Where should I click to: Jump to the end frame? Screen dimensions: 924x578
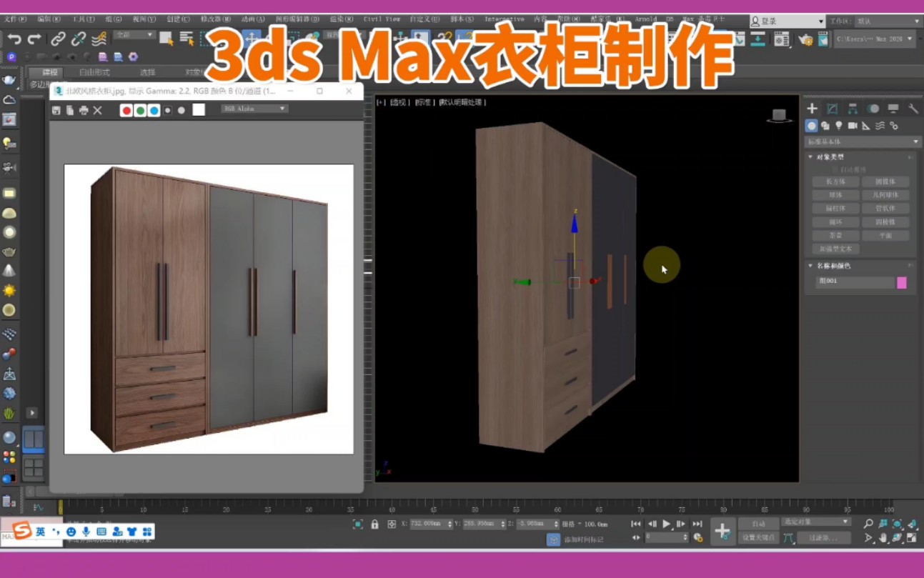697,524
